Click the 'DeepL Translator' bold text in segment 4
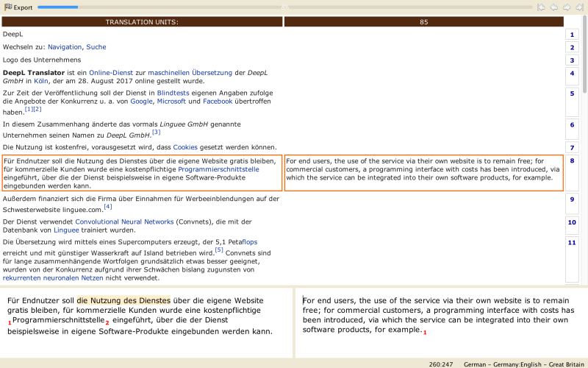This screenshot has width=588, height=368. coord(33,73)
